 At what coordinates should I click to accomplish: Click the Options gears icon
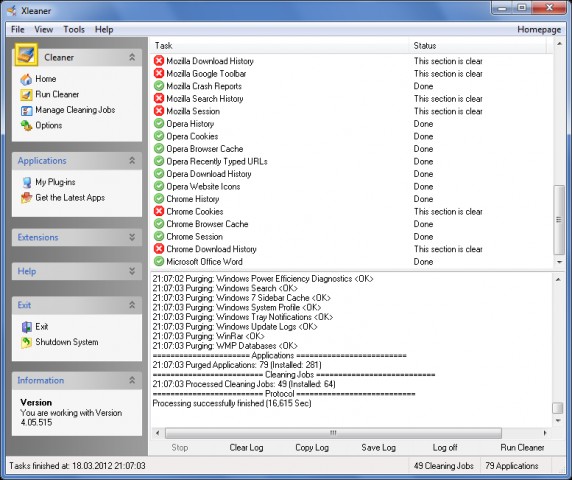pyautogui.click(x=26, y=125)
